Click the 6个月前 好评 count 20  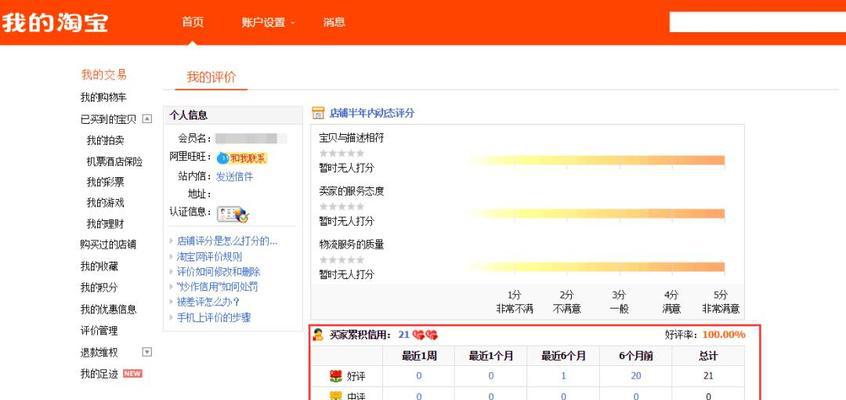[636, 376]
